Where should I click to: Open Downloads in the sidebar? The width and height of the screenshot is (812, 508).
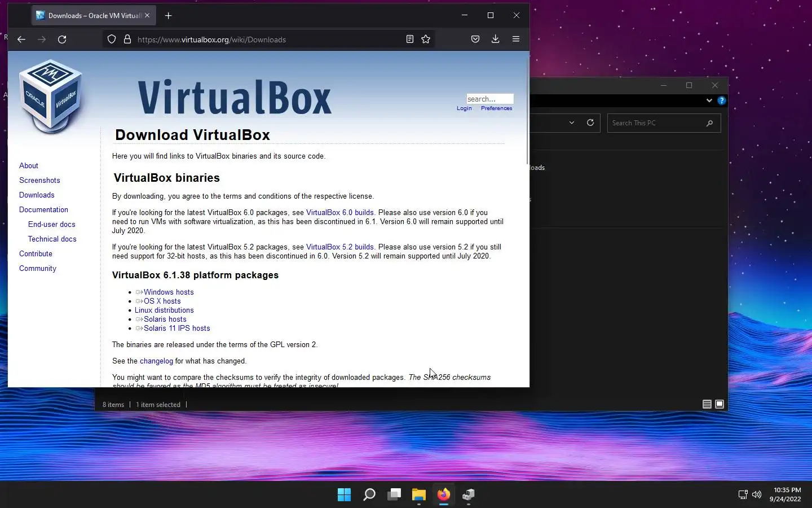click(37, 195)
